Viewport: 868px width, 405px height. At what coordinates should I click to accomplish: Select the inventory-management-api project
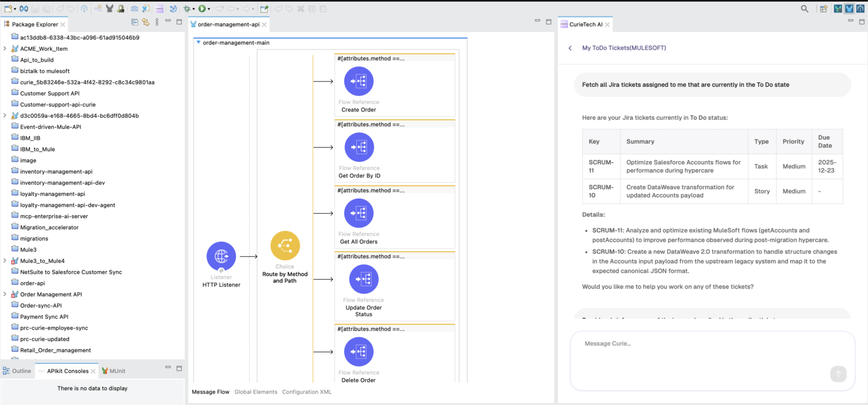click(x=56, y=171)
